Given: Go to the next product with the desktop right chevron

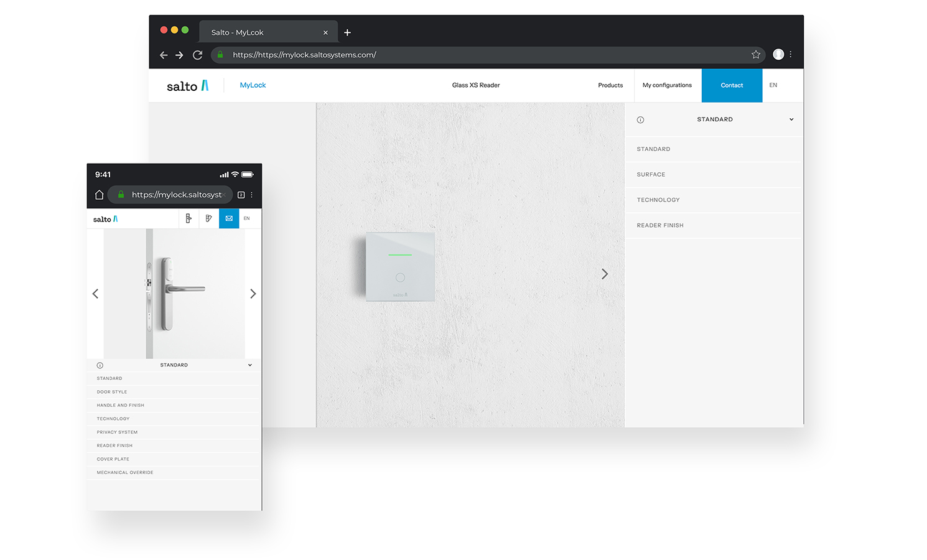Looking at the screenshot, I should (604, 274).
